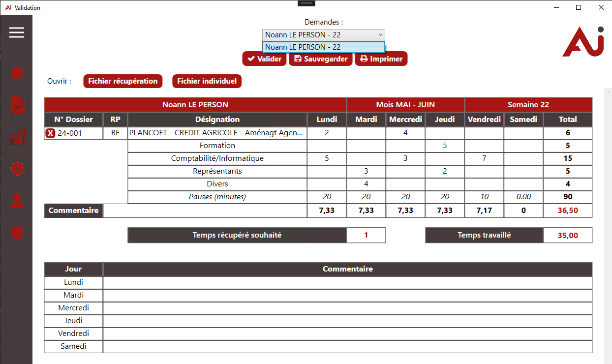Click the Vendredi comment field

[x=347, y=334]
